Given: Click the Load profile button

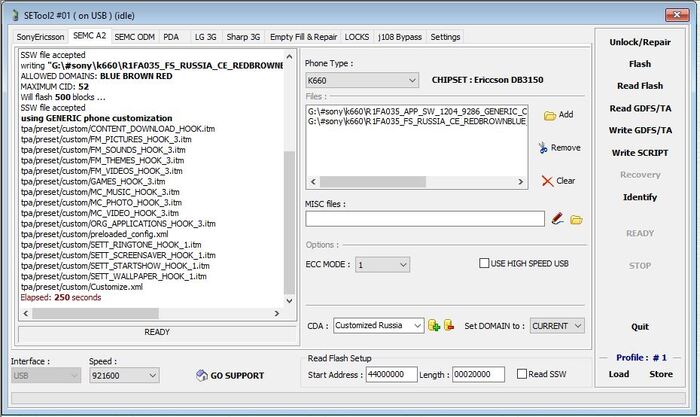Looking at the screenshot, I should click(x=619, y=374).
